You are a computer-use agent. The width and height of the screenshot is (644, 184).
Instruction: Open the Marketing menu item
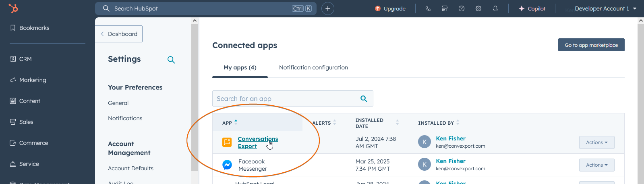(x=28, y=80)
